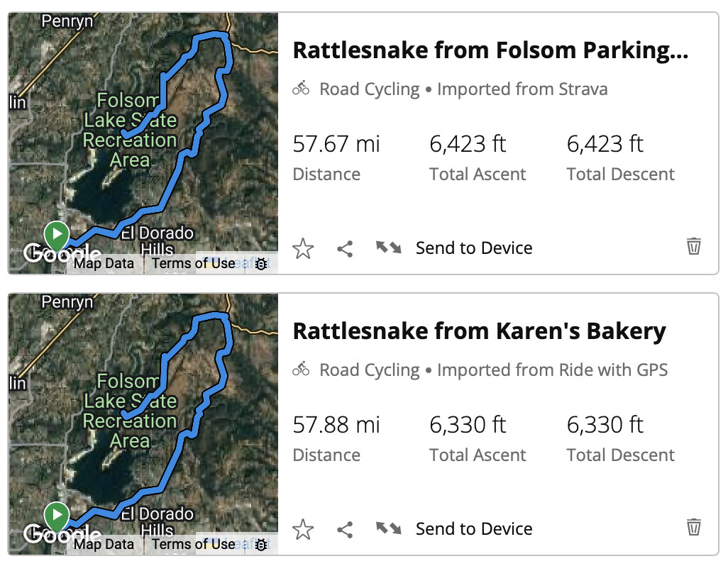728x566 pixels.
Task: Click the bug report icon on first map
Action: 261,264
